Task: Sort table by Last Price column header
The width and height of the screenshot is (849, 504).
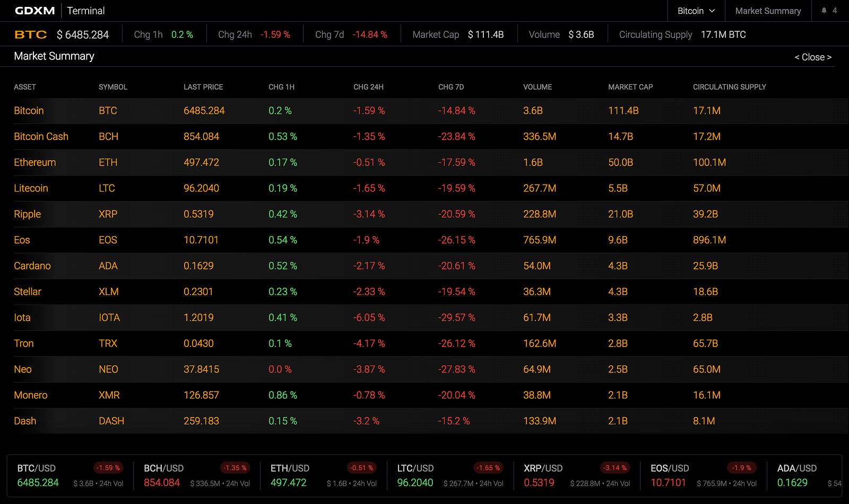Action: tap(203, 87)
